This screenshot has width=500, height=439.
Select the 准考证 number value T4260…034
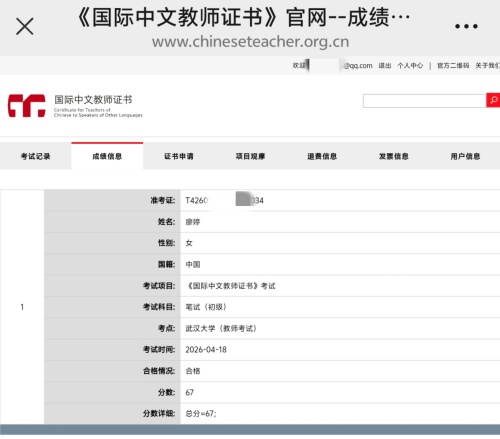[x=224, y=200]
